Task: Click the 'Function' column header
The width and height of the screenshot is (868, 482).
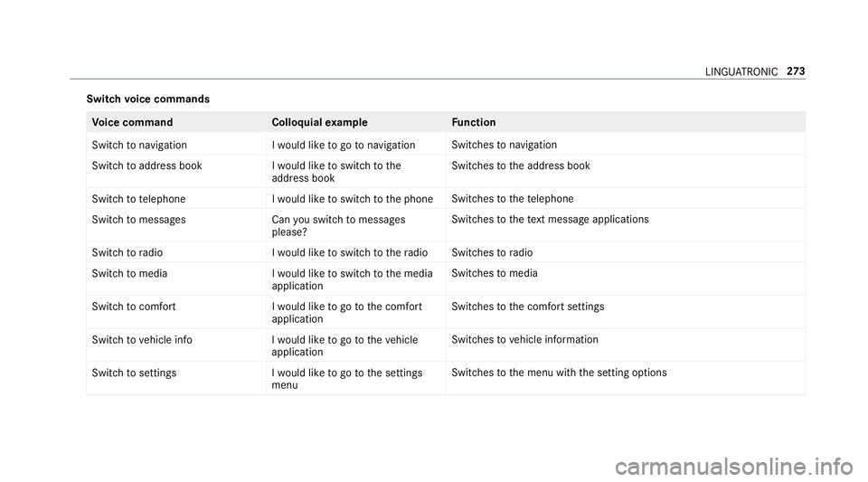Action: pyautogui.click(x=473, y=122)
